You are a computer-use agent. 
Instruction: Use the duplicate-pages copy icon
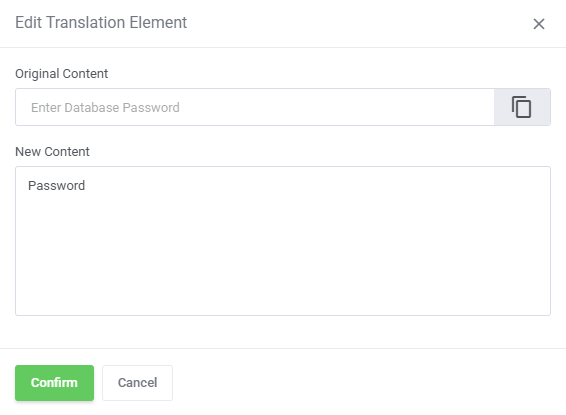click(x=521, y=107)
